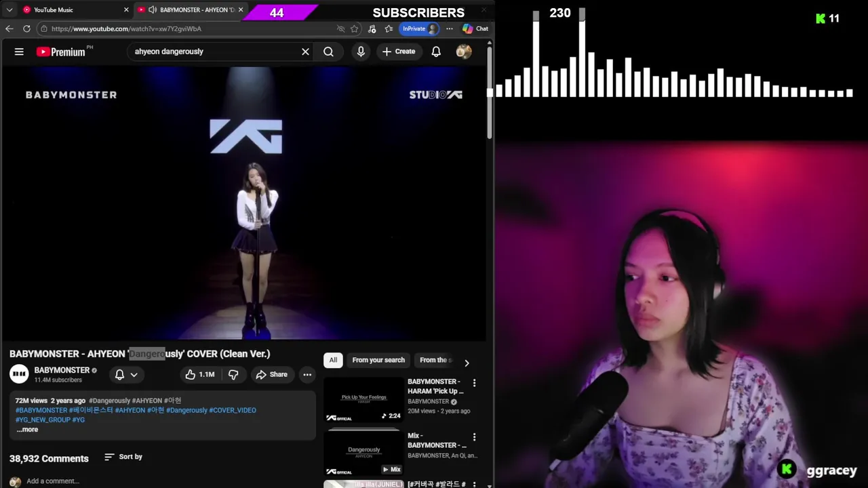Image resolution: width=868 pixels, height=488 pixels.
Task: Click the 38,932 Comments heading
Action: [49, 459]
